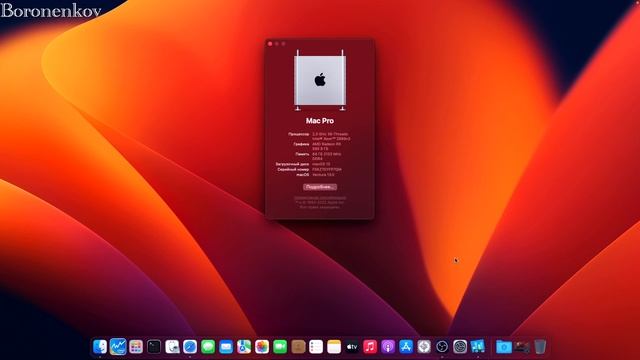Open blue app icon right of System Settings
640x360 pixels.
(x=478, y=347)
